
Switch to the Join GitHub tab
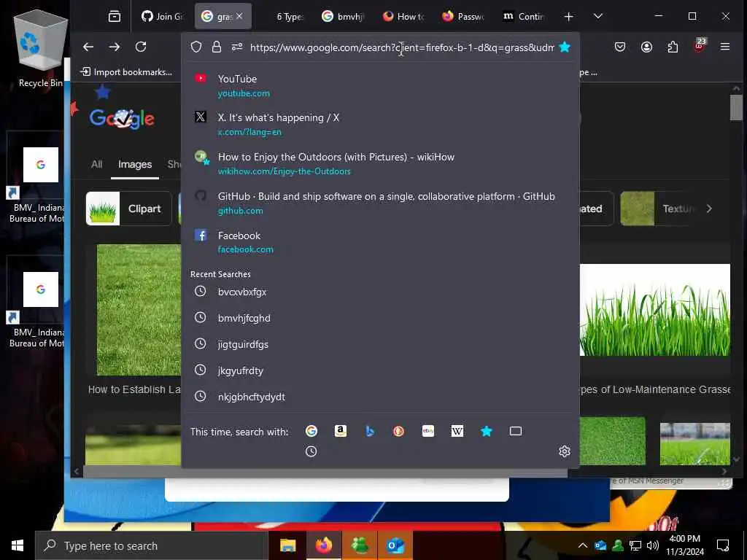coord(163,16)
